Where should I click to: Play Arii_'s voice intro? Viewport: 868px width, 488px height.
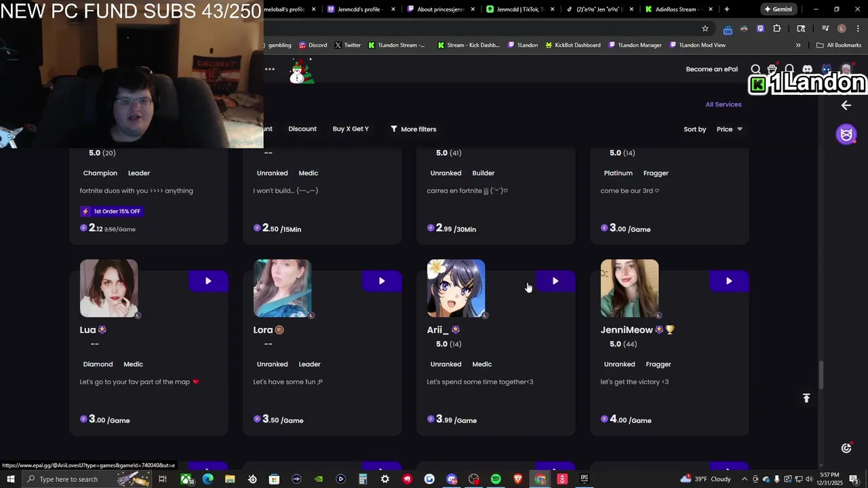(x=555, y=281)
